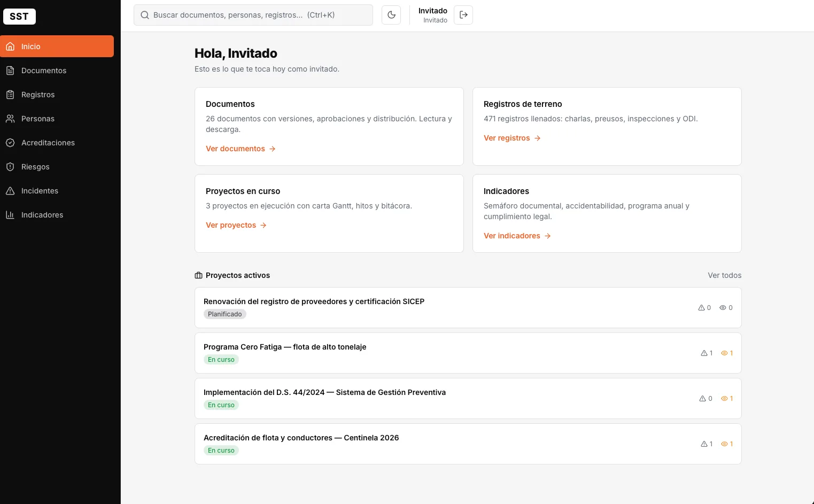Click the Invitado user name in header
This screenshot has height=504, width=814.
[433, 11]
